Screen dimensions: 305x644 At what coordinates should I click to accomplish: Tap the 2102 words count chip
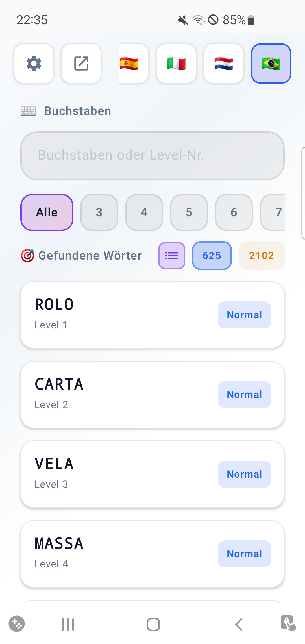click(x=262, y=256)
